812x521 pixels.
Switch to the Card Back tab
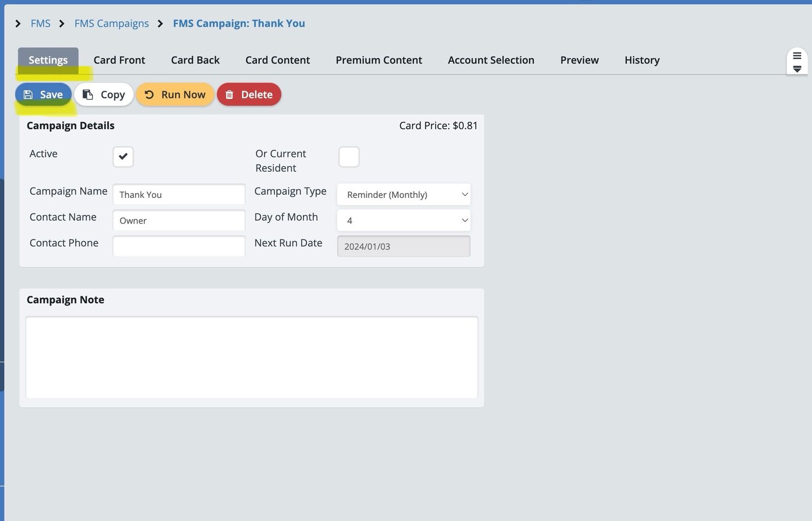[x=195, y=60]
